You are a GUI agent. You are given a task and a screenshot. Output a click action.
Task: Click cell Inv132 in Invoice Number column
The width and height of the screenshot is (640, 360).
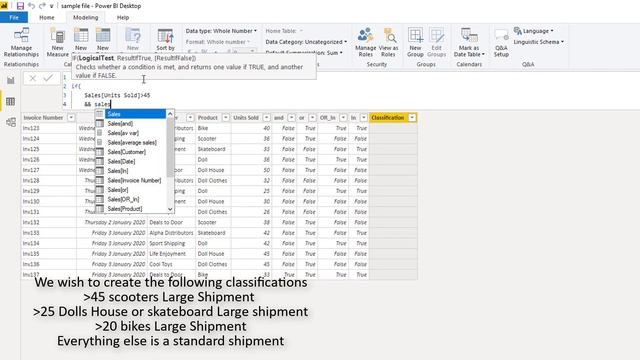[49, 222]
